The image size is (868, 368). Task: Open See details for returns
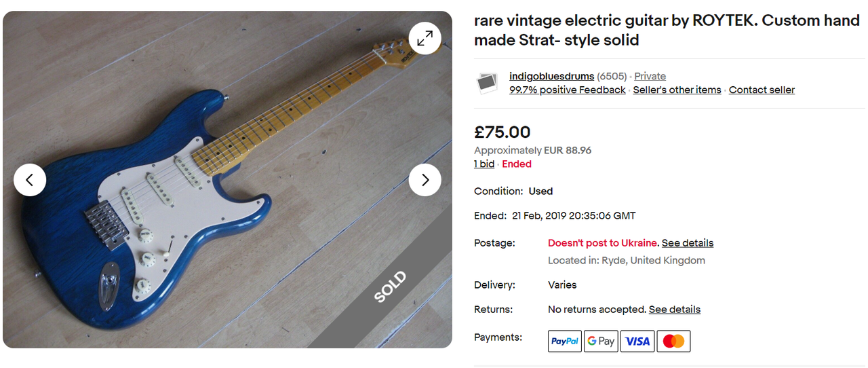click(674, 309)
